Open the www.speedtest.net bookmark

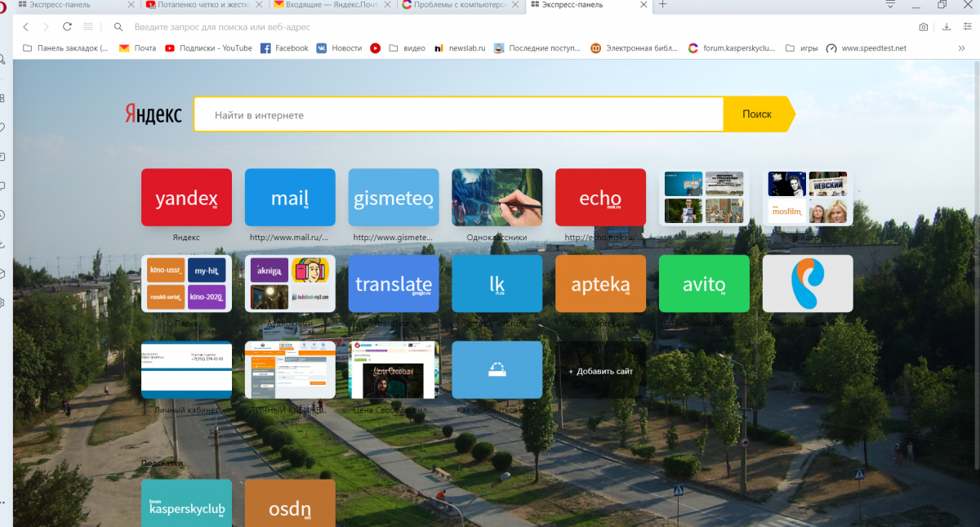866,48
